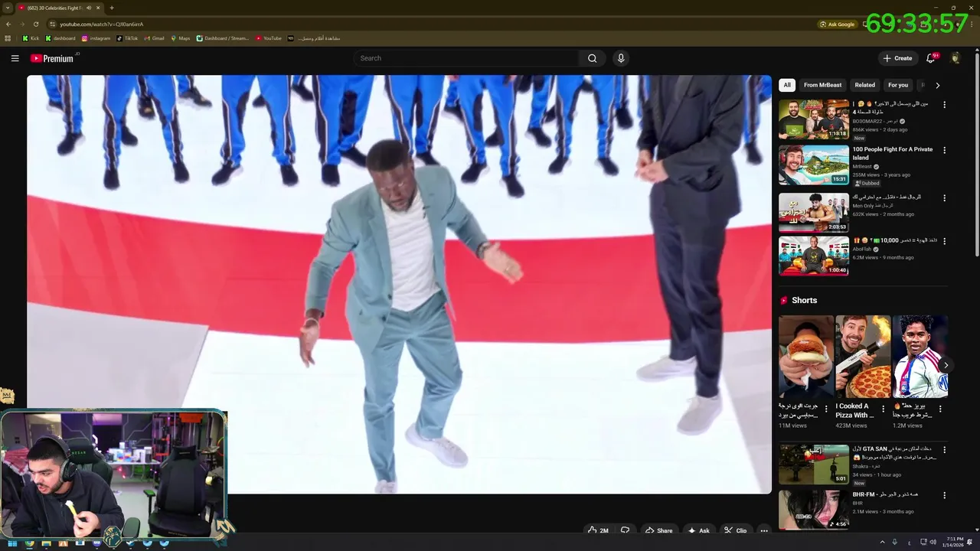Like the video with 2M thumbs up
980x551 pixels.
coord(598,530)
